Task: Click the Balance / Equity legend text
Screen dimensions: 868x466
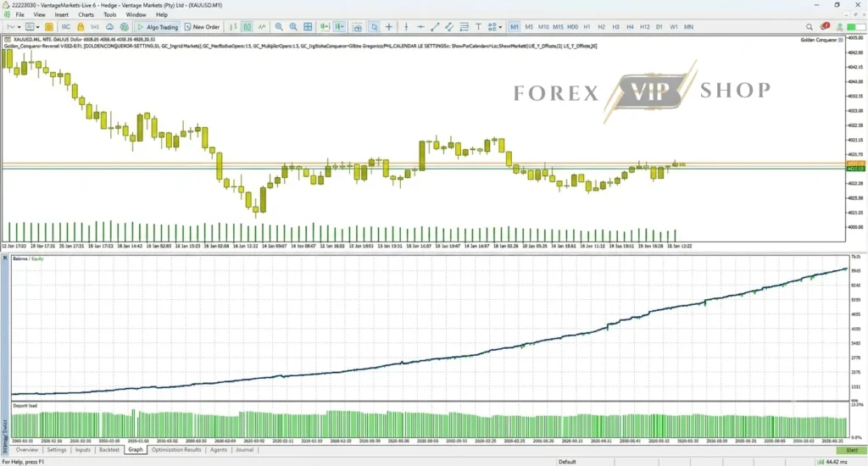Action: pyautogui.click(x=28, y=258)
